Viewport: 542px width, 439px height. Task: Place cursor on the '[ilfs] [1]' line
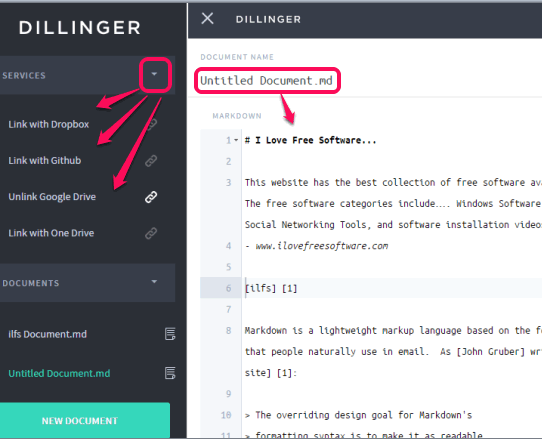click(x=271, y=288)
